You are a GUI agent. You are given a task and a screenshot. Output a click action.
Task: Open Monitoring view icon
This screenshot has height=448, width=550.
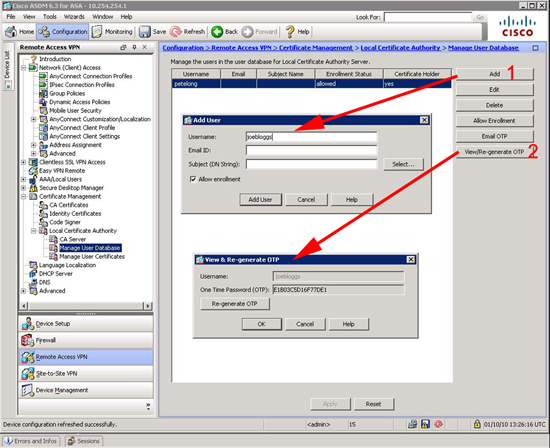[97, 32]
